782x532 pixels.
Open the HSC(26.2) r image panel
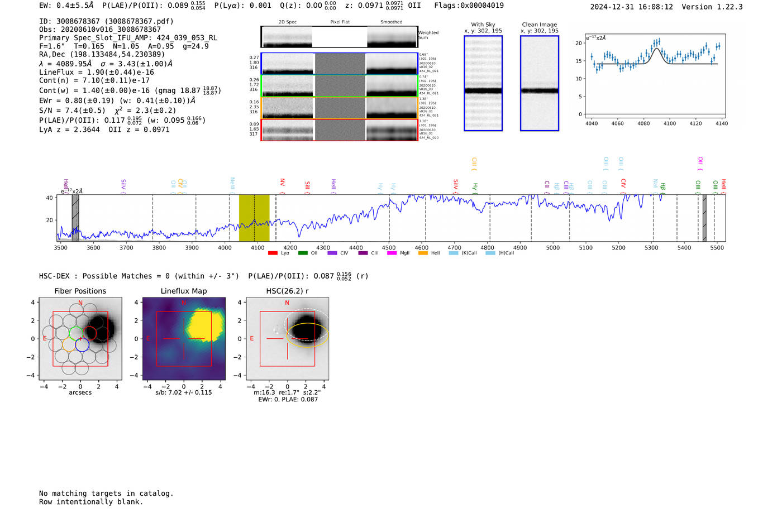coord(288,339)
